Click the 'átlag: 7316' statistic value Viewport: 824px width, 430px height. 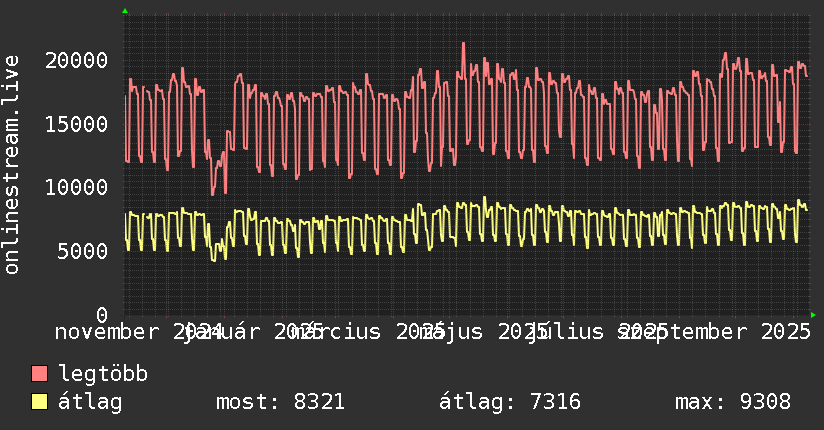(x=510, y=402)
